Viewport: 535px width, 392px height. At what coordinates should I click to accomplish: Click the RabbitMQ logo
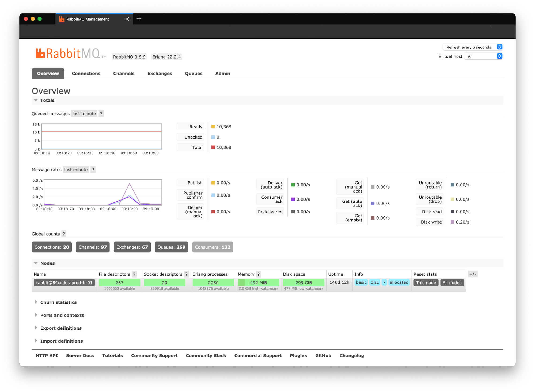pyautogui.click(x=68, y=53)
